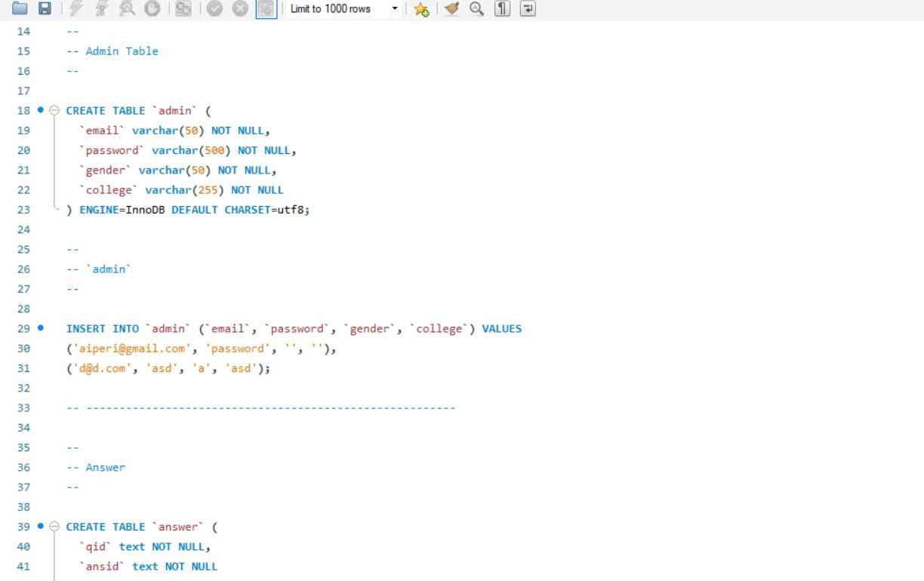Rollback the transaction X icon
The image size is (924, 581).
240,9
